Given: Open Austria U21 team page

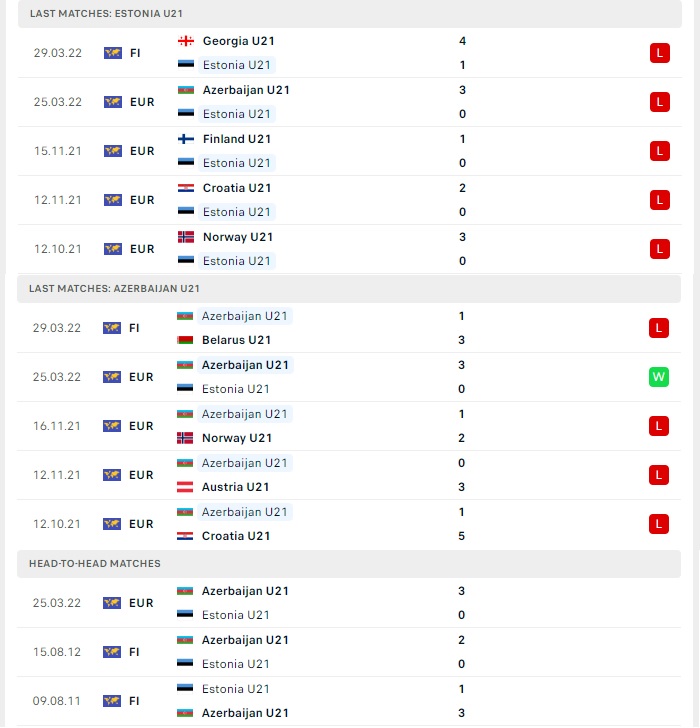Looking at the screenshot, I should (235, 487).
